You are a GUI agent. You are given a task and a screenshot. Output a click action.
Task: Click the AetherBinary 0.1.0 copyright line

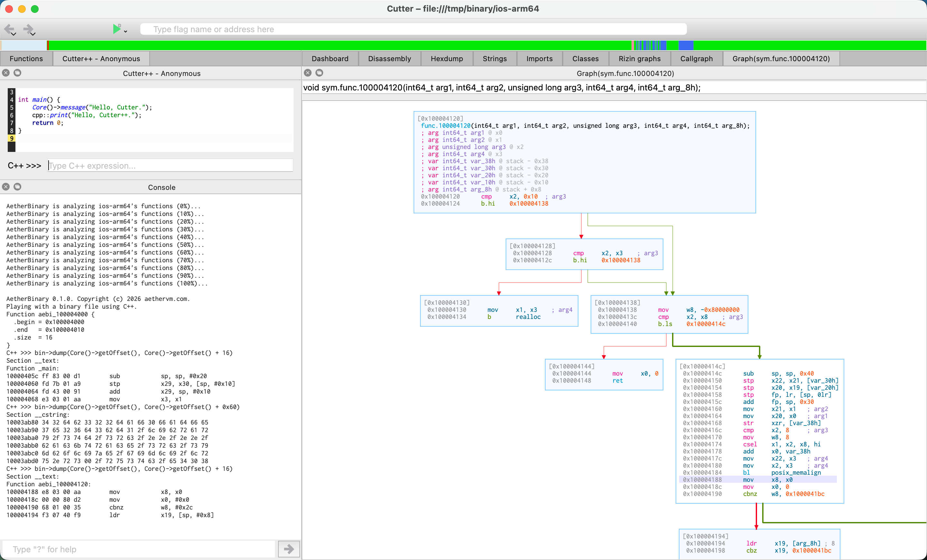pos(98,299)
